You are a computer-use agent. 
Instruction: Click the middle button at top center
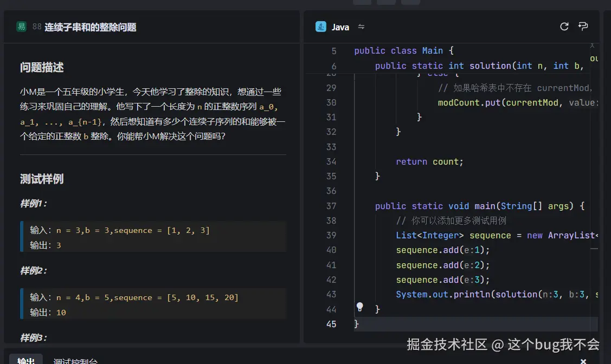[385, 2]
